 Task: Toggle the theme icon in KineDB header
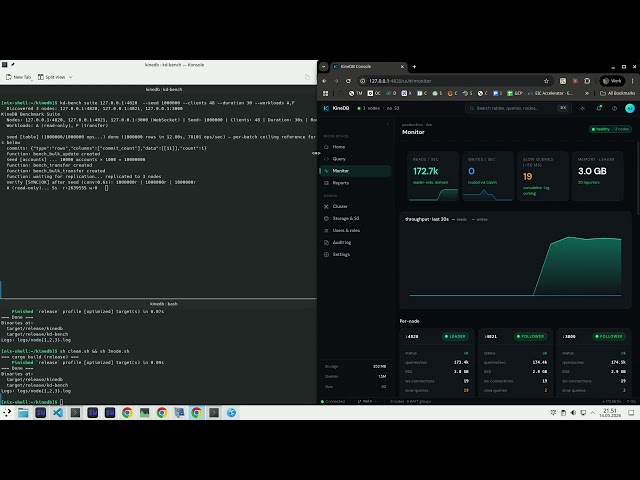tap(582, 108)
